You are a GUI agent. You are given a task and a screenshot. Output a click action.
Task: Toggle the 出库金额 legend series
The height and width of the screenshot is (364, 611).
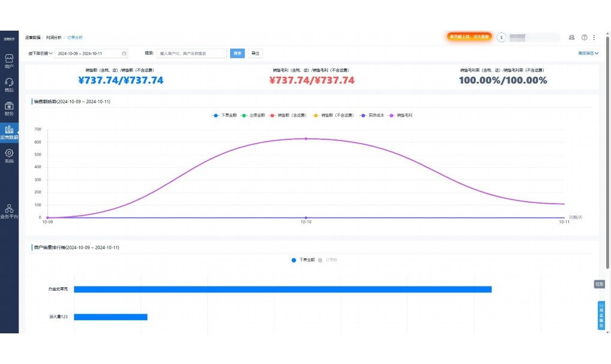(x=253, y=115)
